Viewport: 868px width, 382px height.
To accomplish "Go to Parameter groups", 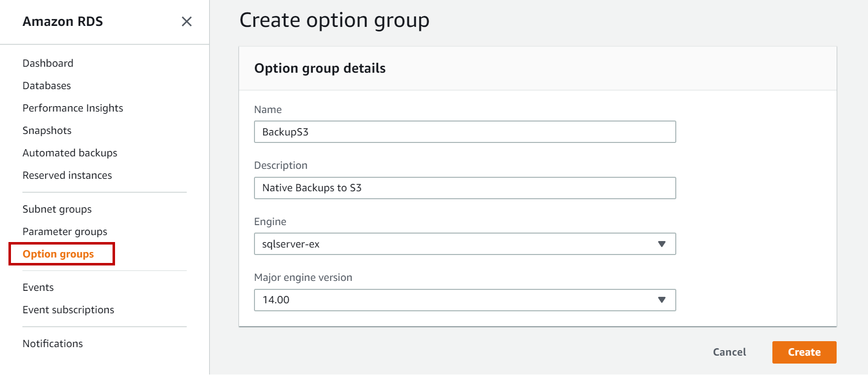I will (65, 232).
